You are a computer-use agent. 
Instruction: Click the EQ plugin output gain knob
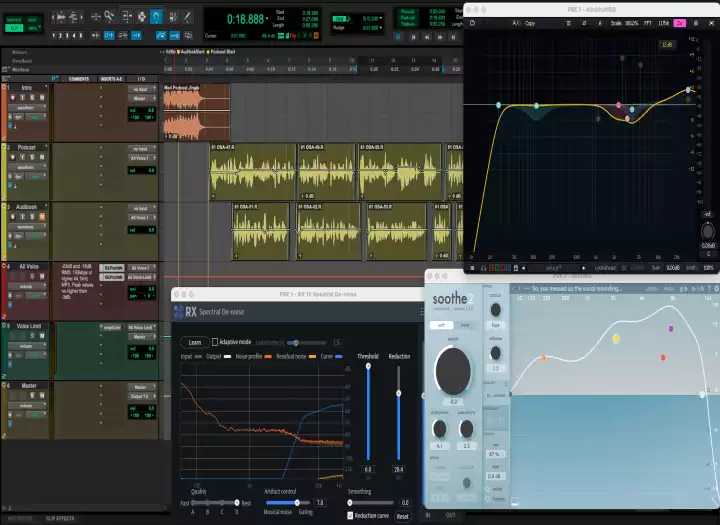point(708,231)
